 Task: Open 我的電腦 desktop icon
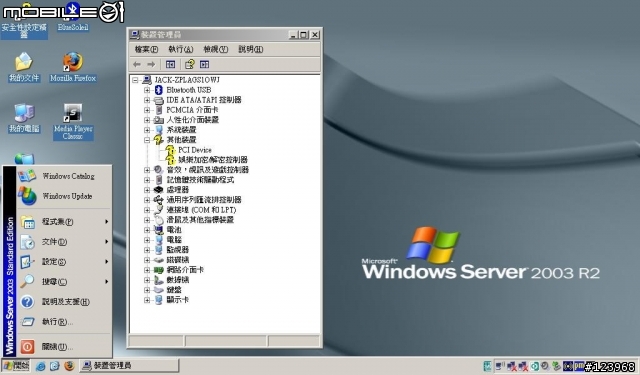(x=24, y=118)
